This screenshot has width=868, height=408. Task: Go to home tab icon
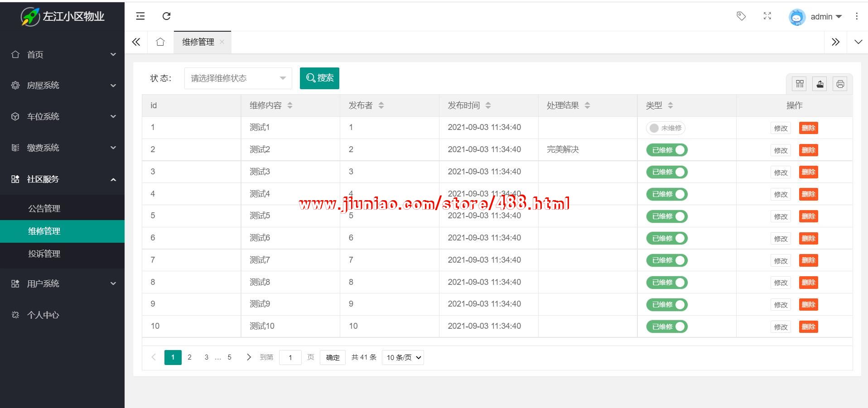[x=160, y=42]
